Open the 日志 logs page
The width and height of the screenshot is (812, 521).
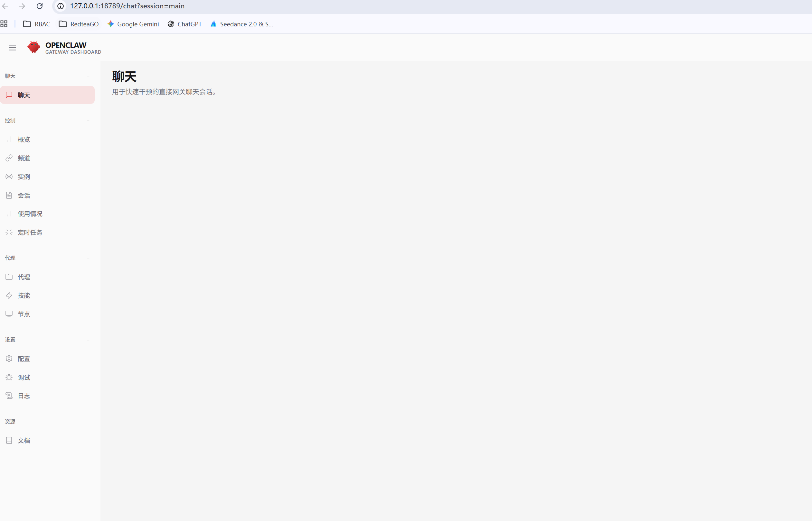tap(24, 396)
